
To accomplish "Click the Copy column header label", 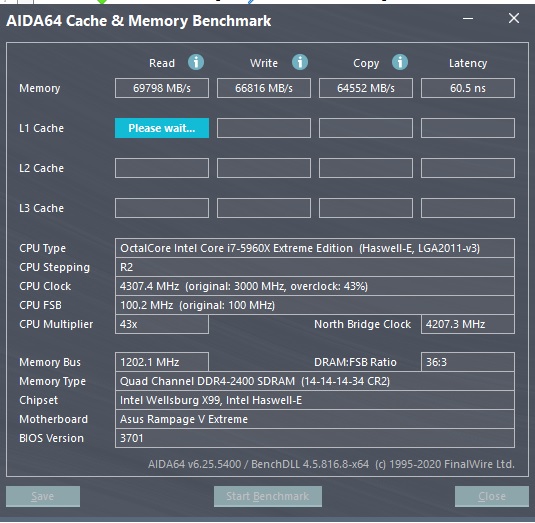I will point(366,63).
